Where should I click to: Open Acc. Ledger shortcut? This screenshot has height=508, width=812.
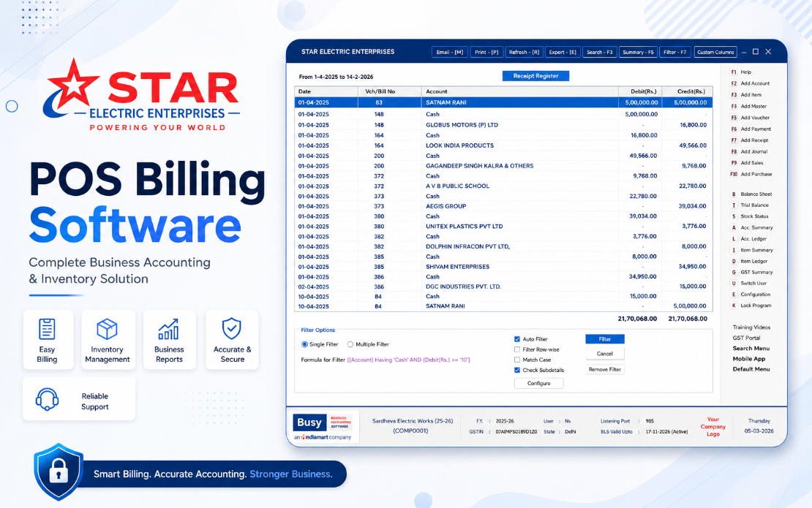[x=749, y=239]
